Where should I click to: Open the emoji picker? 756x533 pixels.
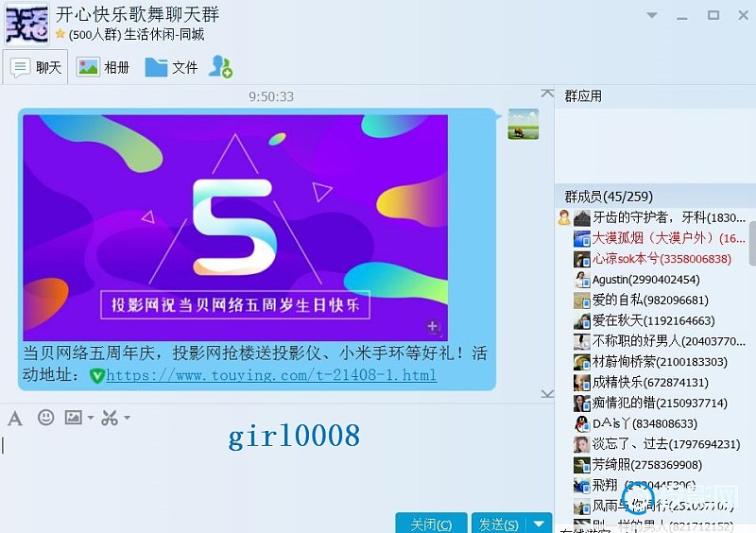tap(45, 417)
